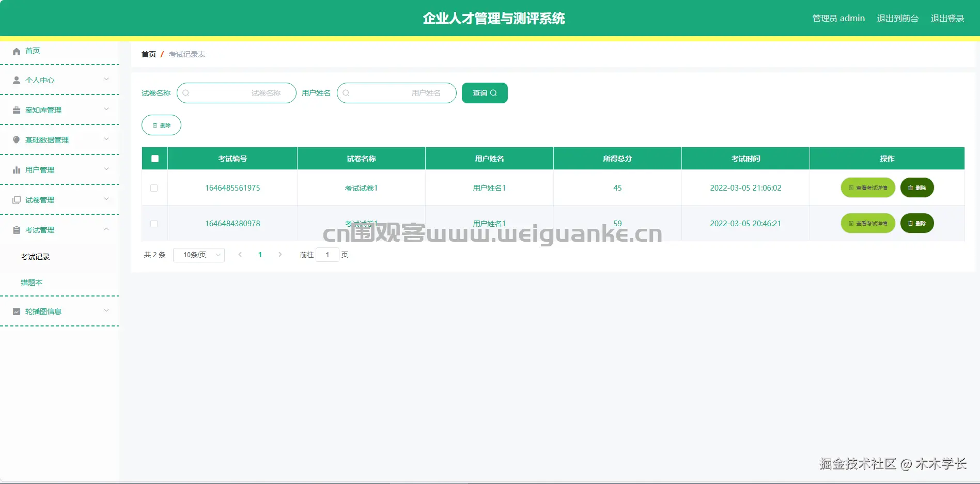Open the 10条/页 page size dropdown

(198, 255)
